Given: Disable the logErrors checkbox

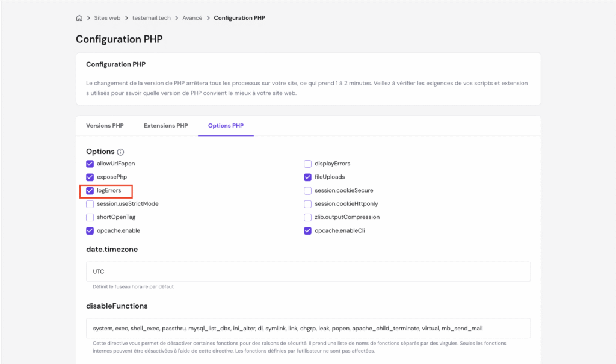Looking at the screenshot, I should tap(90, 191).
